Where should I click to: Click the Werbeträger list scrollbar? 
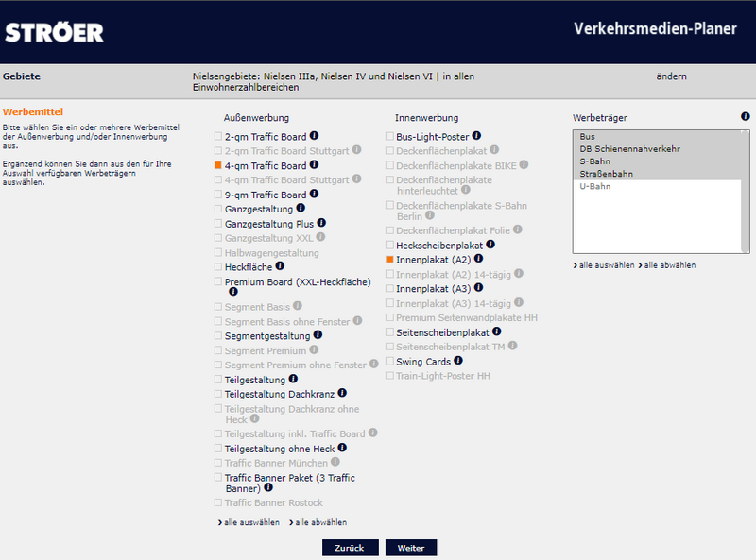coord(745,192)
